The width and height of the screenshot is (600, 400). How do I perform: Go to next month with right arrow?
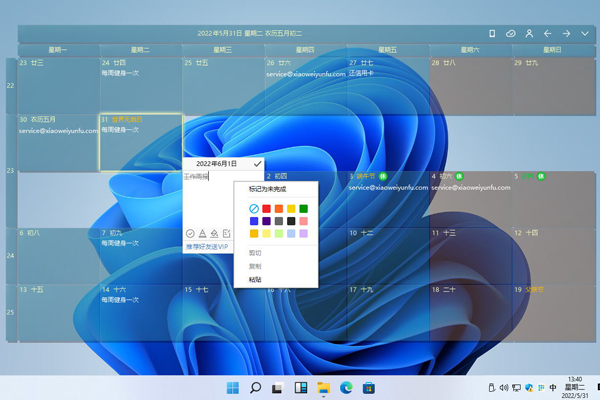pyautogui.click(x=566, y=34)
